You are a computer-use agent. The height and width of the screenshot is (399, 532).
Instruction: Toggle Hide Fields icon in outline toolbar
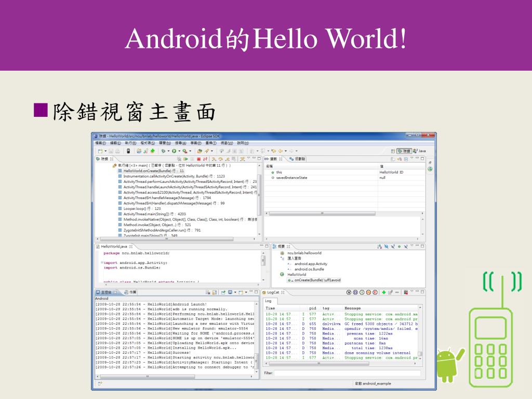(386, 247)
